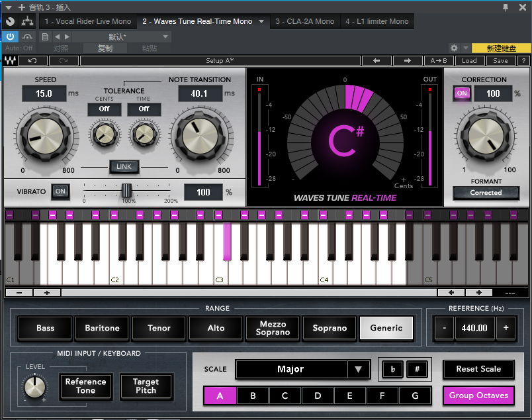The width and height of the screenshot is (532, 420).
Task: Collapse the insert header triangle
Action: coord(9,7)
